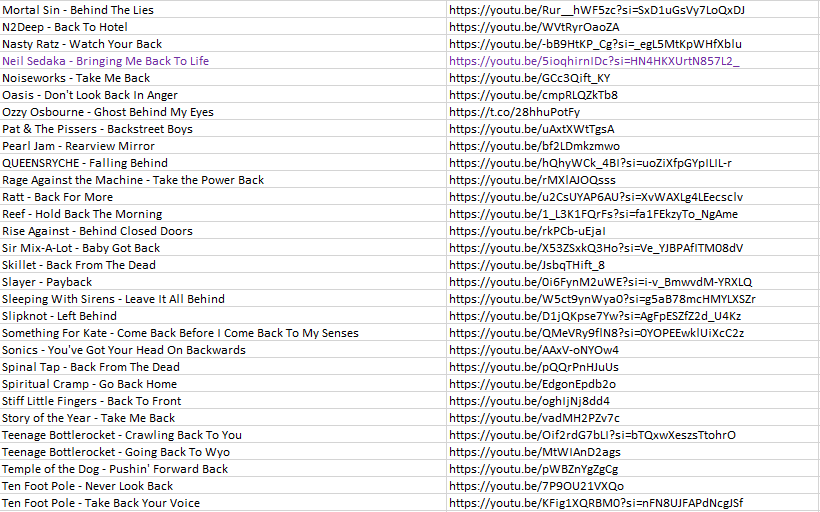
Task: Select 'Slipknot - Left Behind' cell
Action: 223,315
